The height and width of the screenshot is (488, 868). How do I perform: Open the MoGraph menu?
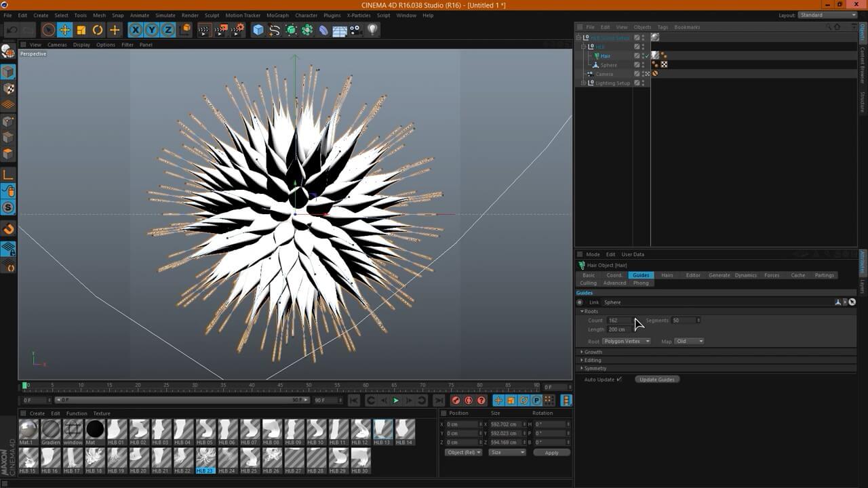tap(277, 15)
